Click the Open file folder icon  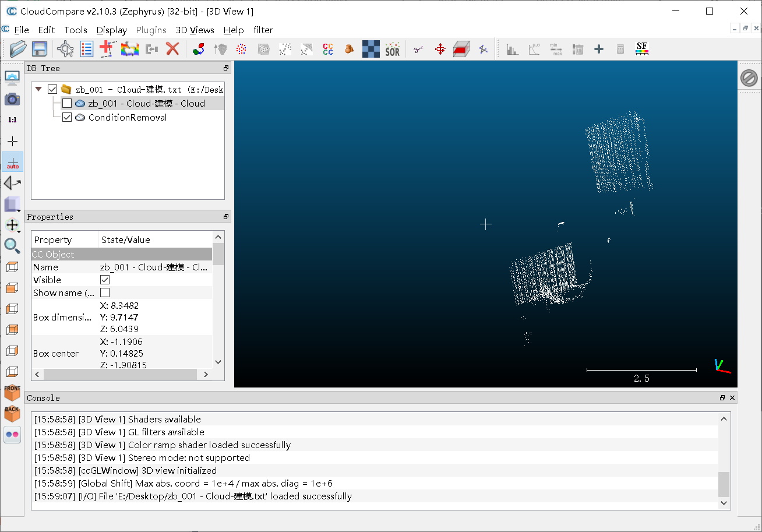(18, 49)
